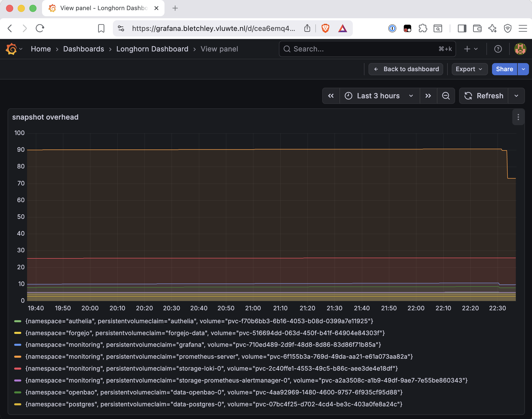
Task: Bookmark this page with bookmark icon
Action: click(x=101, y=28)
